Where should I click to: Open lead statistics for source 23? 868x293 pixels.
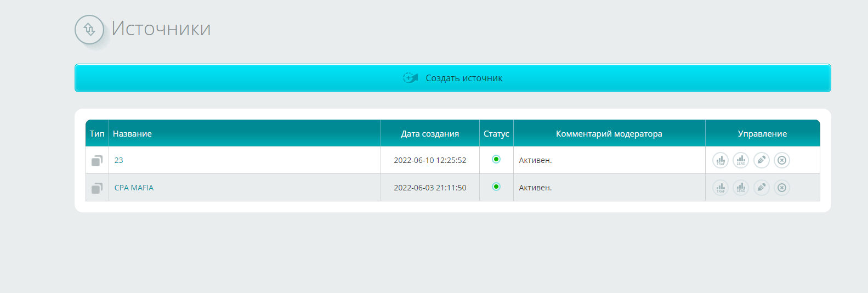[741, 160]
